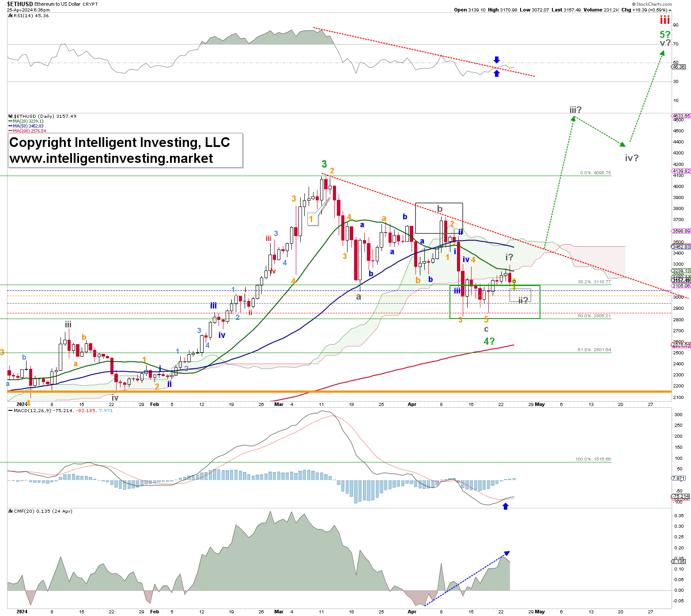This screenshot has height=616, width=691.
Task: Click the candlestick icon beside $ETHUSD (Daily)
Action: (x=11, y=116)
